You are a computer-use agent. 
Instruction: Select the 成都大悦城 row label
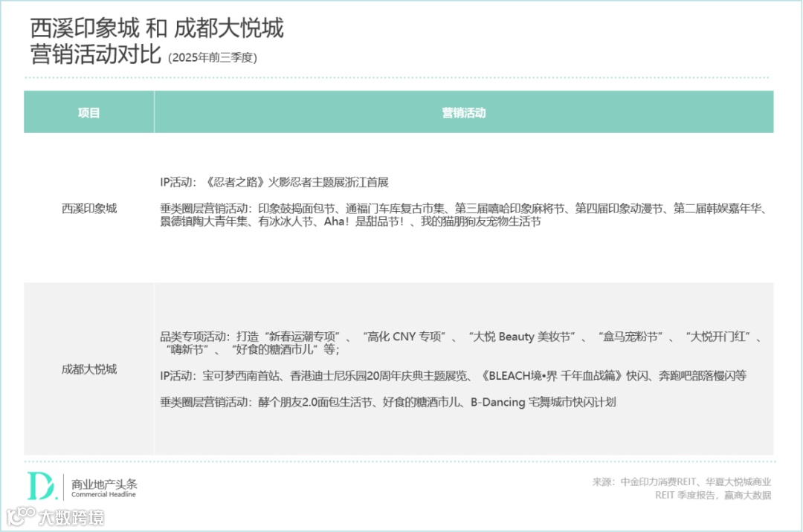click(89, 369)
